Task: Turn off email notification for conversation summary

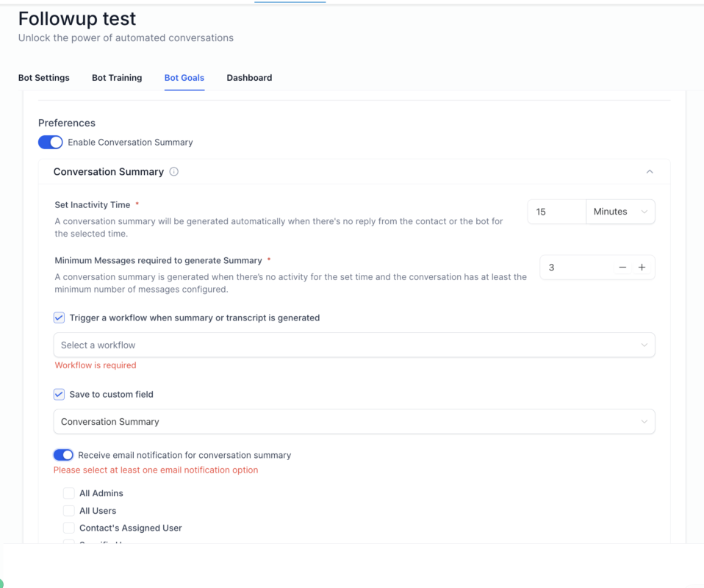Action: (63, 454)
